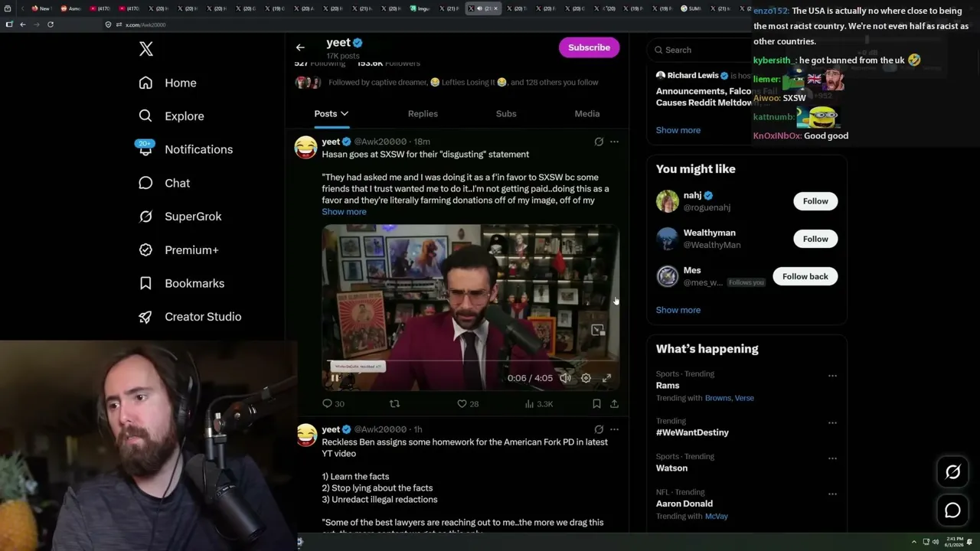Seek on the video progress bar
Viewport: 980px width, 551px height.
click(x=470, y=360)
